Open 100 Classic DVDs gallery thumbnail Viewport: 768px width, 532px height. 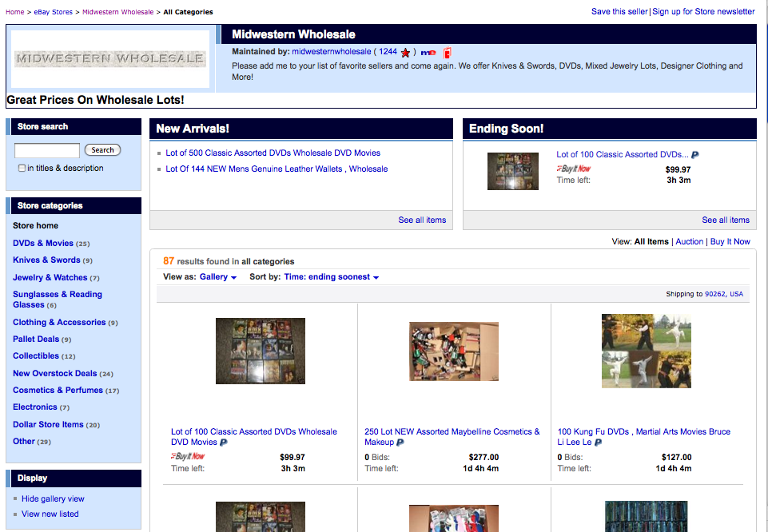pos(261,351)
